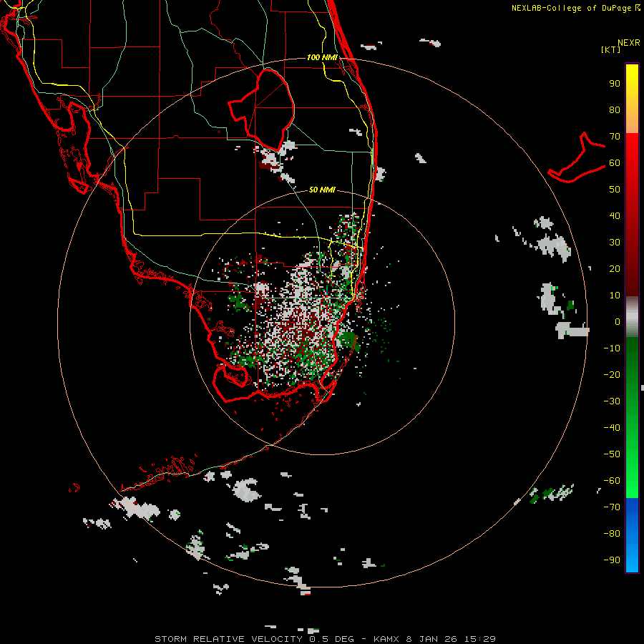This screenshot has width=644, height=644.
Task: Click the -70 value on the velocity scale
Action: (x=612, y=507)
